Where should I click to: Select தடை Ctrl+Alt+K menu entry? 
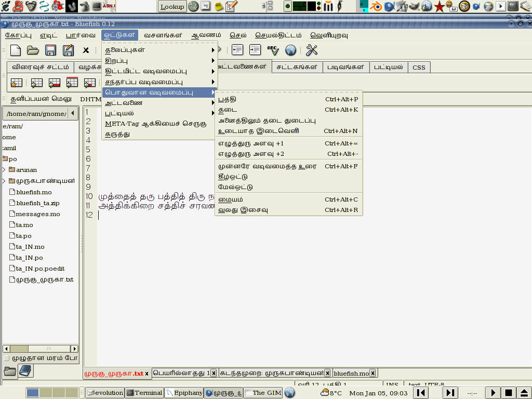pyautogui.click(x=289, y=110)
